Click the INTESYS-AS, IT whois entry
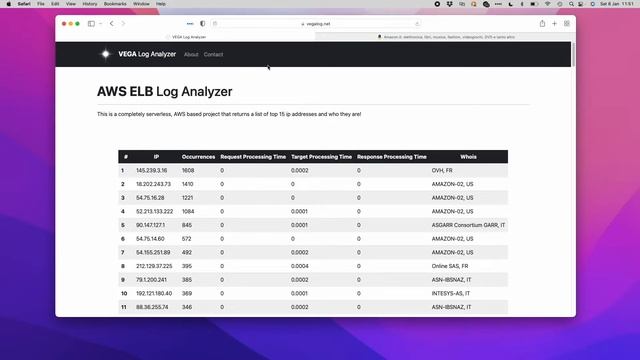640x360 pixels. (451, 293)
